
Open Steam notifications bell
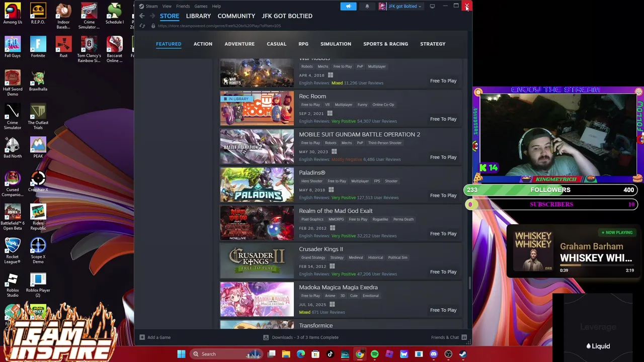[367, 6]
